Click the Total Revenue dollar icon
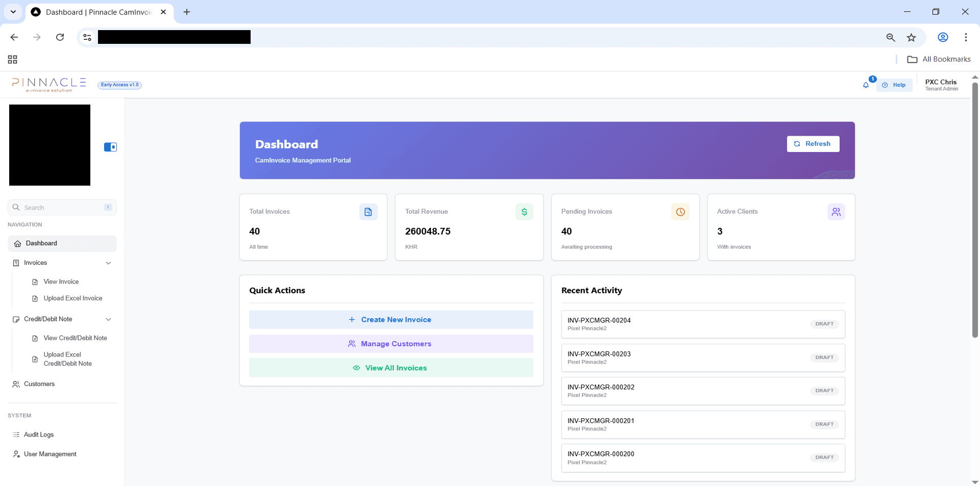This screenshot has width=980, height=486. point(524,212)
